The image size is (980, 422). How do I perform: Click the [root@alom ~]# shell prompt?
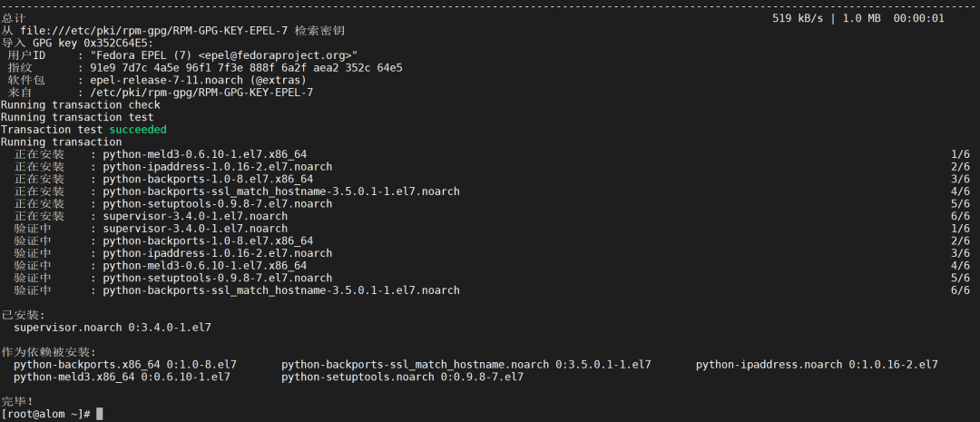pyautogui.click(x=45, y=414)
